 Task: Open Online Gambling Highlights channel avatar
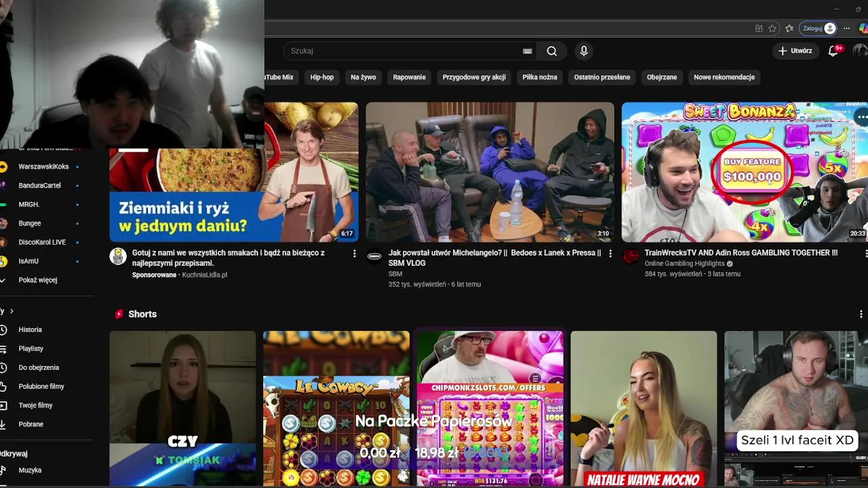(631, 256)
